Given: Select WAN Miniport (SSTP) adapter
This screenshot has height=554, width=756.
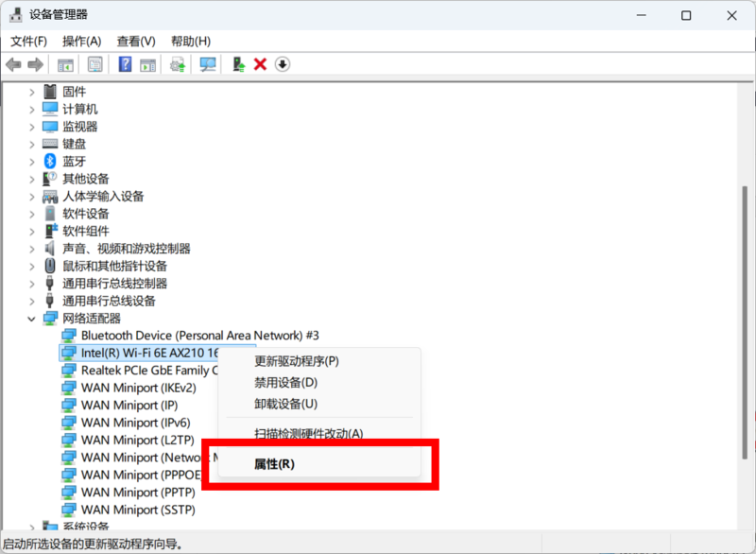Looking at the screenshot, I should (138, 510).
